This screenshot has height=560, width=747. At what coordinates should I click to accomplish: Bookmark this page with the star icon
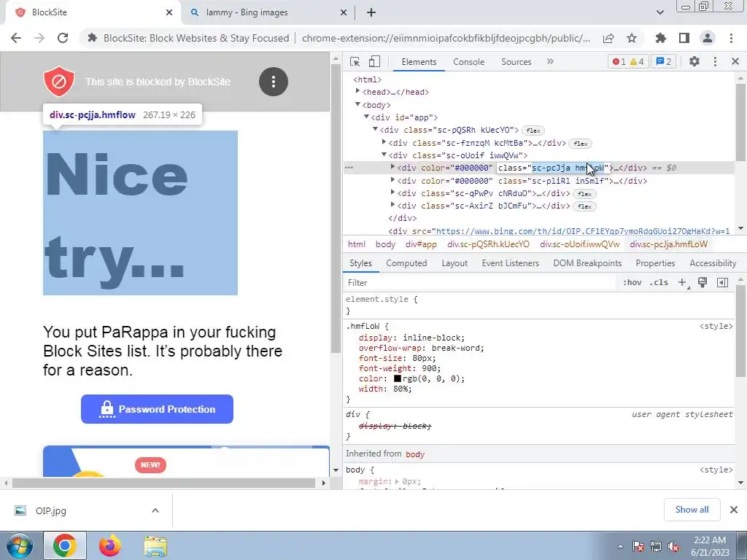pos(632,38)
